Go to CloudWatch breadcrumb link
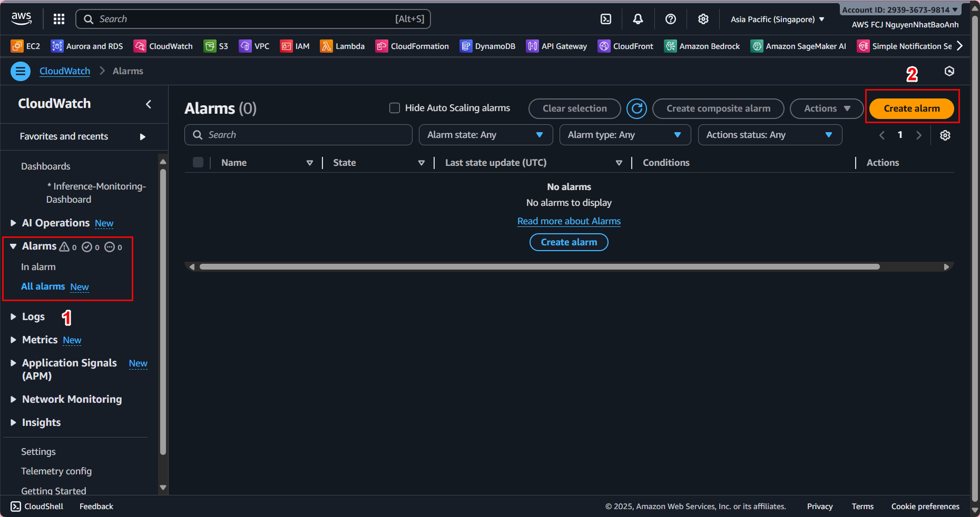980x517 pixels. click(65, 71)
